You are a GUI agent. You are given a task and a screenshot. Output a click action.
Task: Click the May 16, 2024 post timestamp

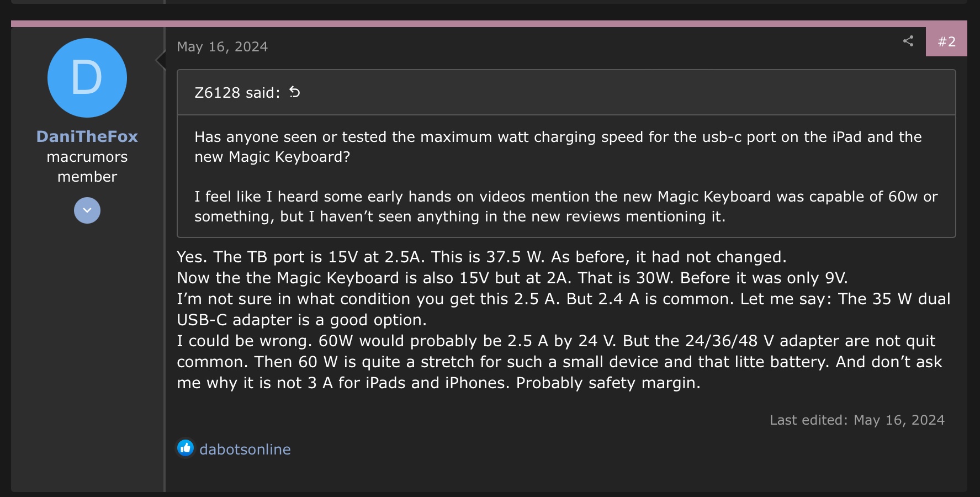tap(222, 47)
